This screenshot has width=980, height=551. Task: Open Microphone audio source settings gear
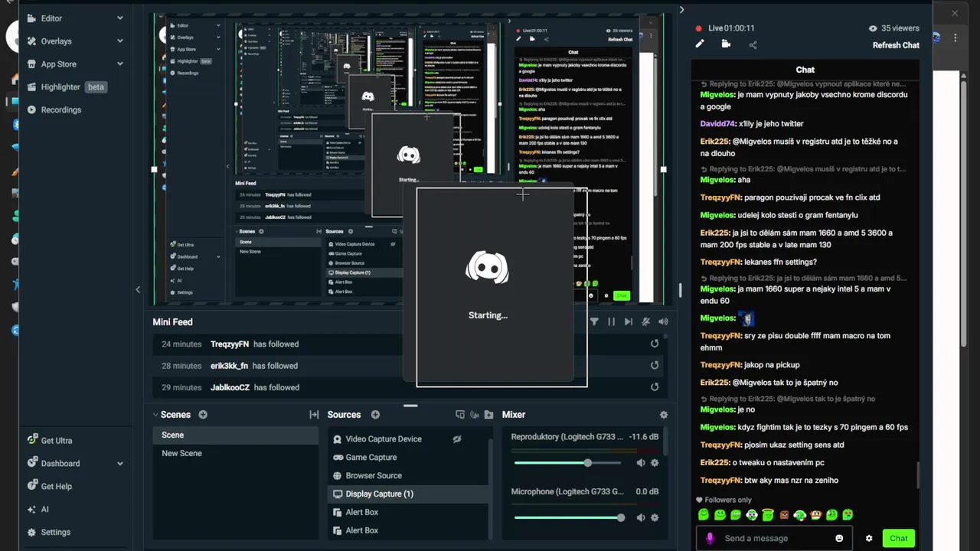pos(655,518)
